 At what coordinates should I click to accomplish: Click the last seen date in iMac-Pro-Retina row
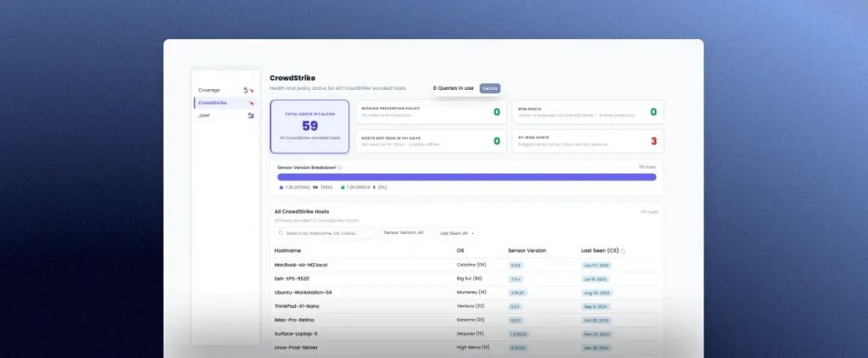(x=596, y=321)
